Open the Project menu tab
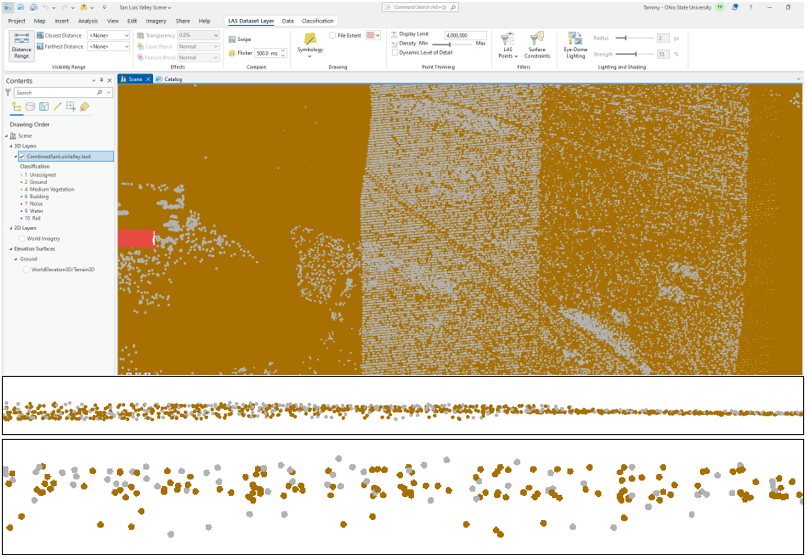The width and height of the screenshot is (807, 558). (16, 21)
